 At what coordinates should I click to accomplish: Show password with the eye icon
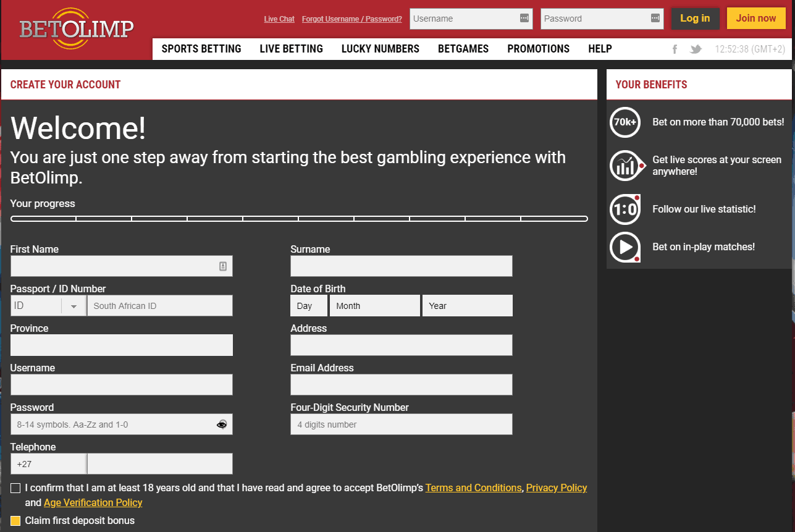pos(222,424)
